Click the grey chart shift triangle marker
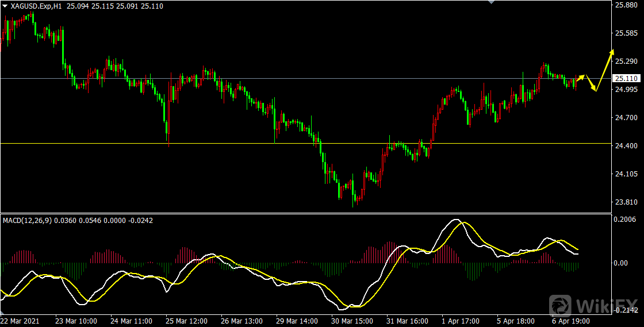Viewport: 644px width, 327px height. (490, 2)
